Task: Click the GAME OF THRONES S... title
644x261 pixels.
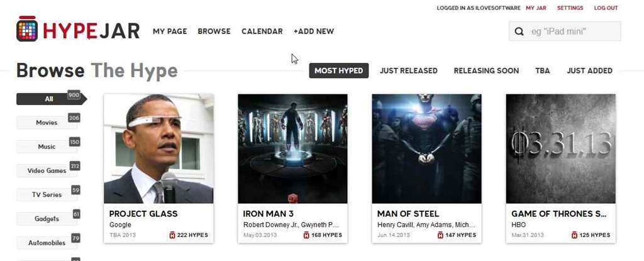Action: pos(559,214)
